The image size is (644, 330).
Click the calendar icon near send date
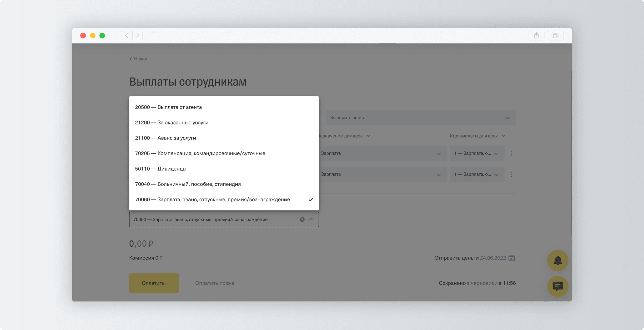pyautogui.click(x=511, y=258)
